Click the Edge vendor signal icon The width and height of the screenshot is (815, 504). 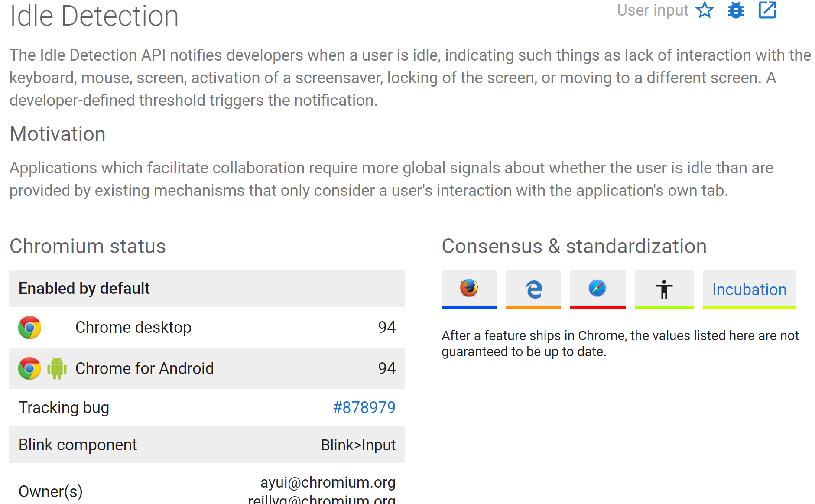click(533, 288)
